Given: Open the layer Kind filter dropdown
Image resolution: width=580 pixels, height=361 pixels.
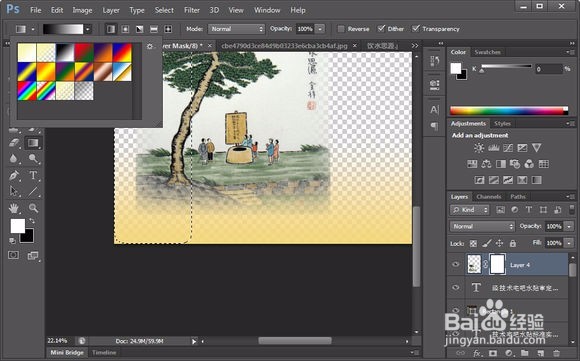Looking at the screenshot, I should click(470, 210).
